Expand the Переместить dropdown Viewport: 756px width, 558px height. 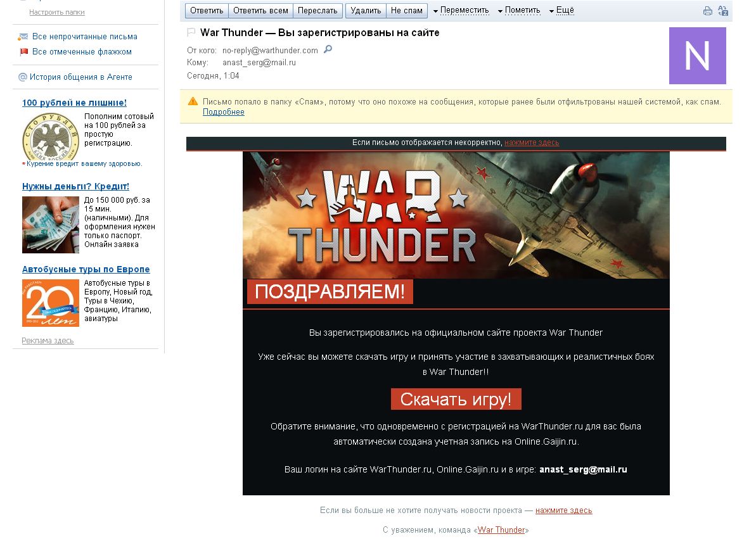pos(461,11)
